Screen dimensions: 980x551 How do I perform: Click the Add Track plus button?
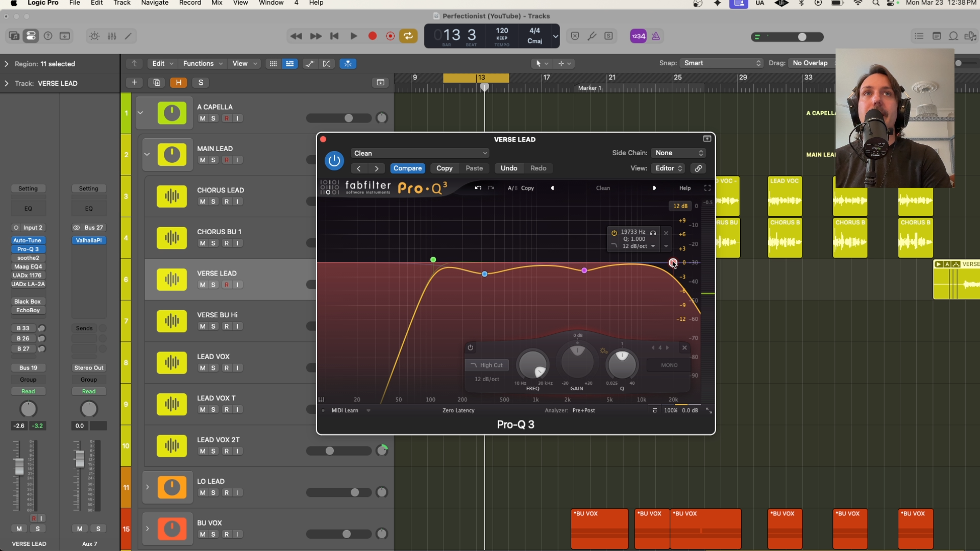134,83
